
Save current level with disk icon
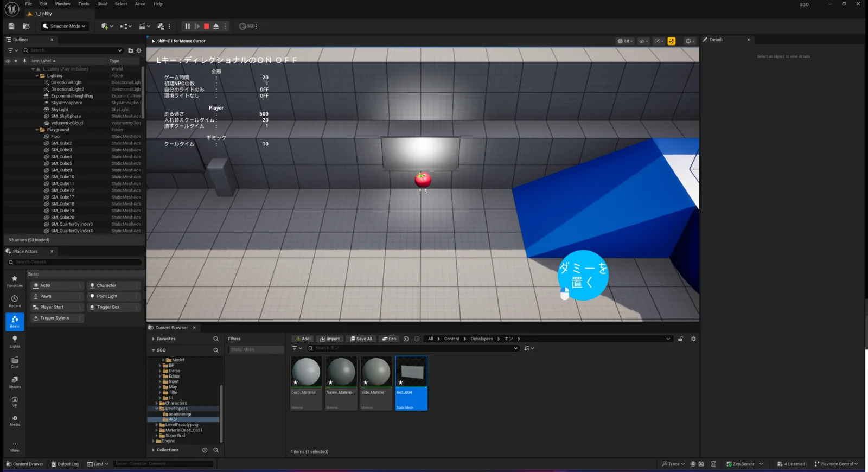tap(11, 26)
